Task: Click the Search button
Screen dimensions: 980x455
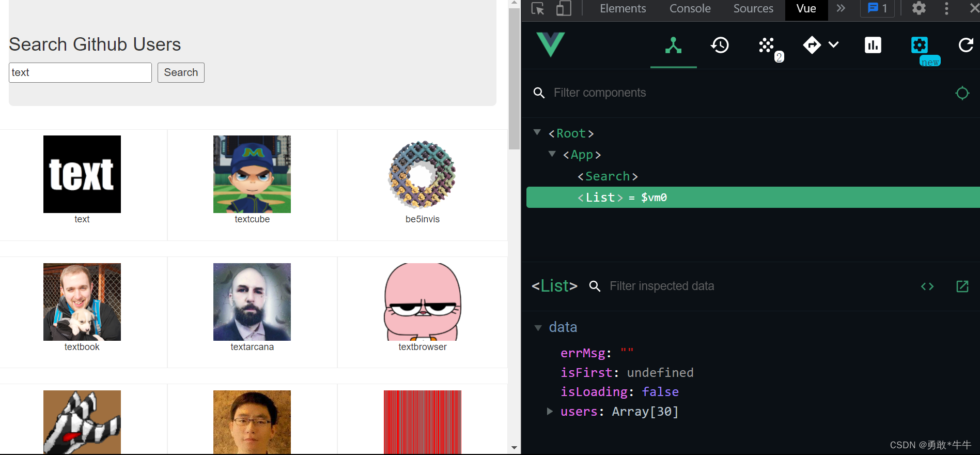Action: (181, 72)
